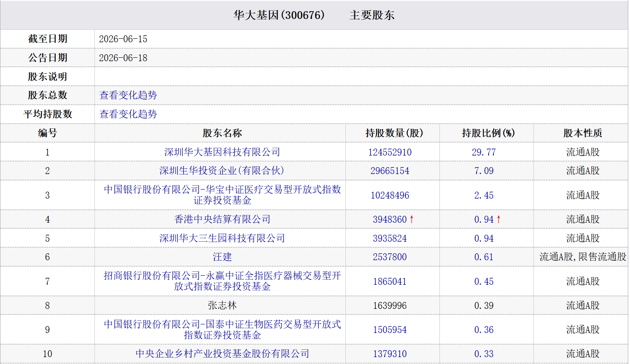Select holding quantity 1865041
Screen dimensions: 630x364
tap(390, 281)
